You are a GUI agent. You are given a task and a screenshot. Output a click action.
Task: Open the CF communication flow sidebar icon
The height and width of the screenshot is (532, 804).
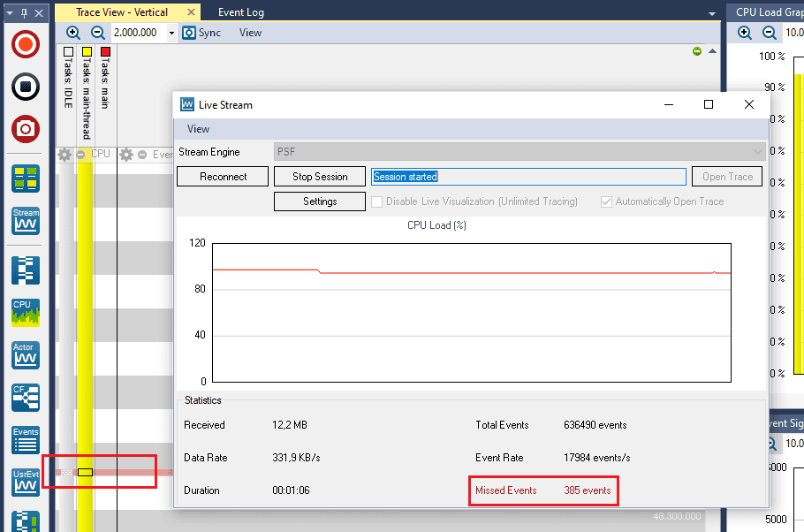tap(25, 398)
